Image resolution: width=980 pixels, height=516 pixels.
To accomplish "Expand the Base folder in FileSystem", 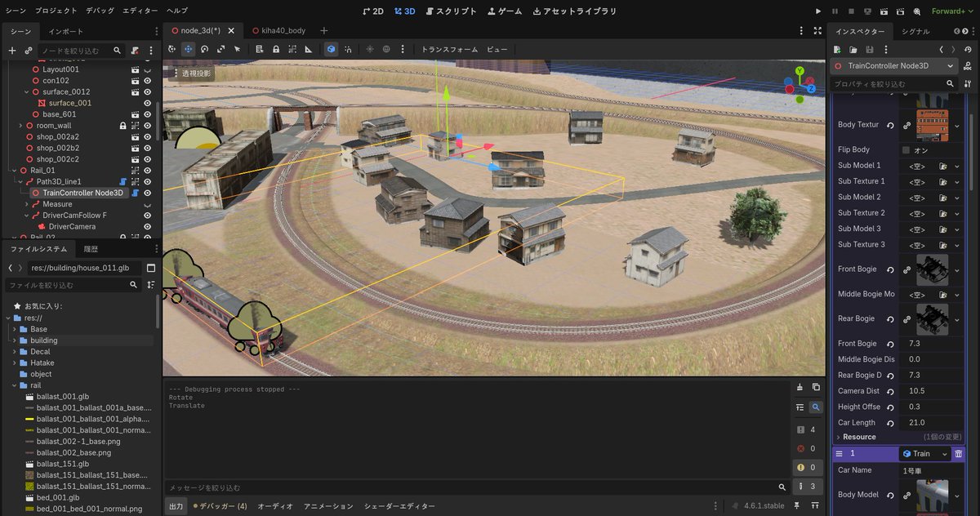I will click(x=14, y=329).
